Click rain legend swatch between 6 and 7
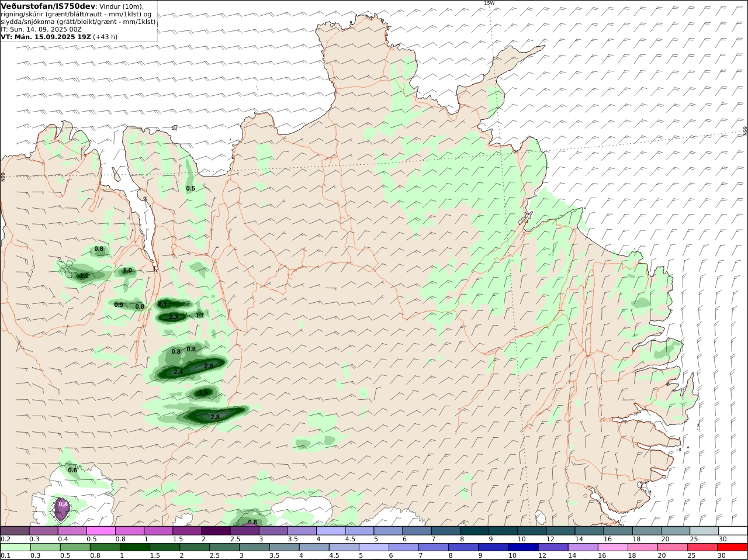This screenshot has height=560, width=748. click(x=404, y=547)
